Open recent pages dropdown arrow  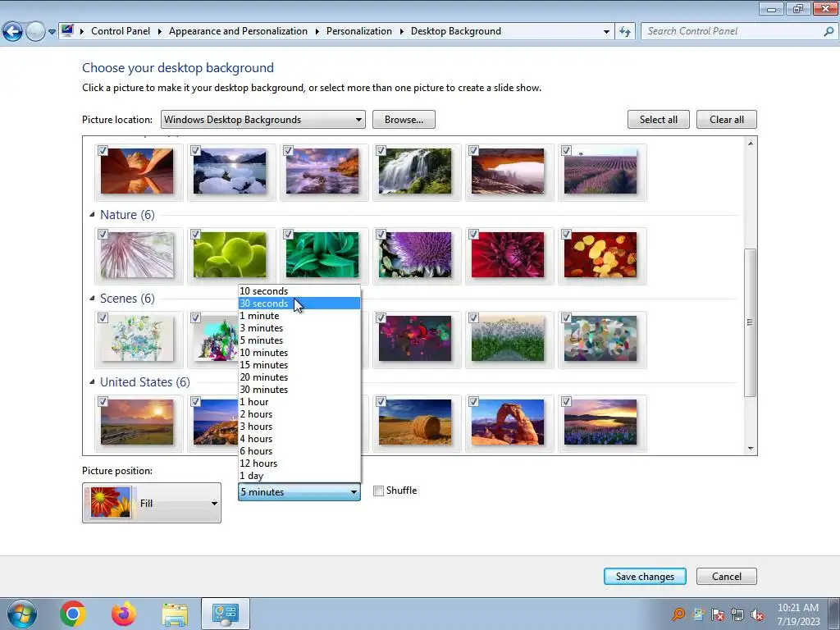[x=52, y=32]
